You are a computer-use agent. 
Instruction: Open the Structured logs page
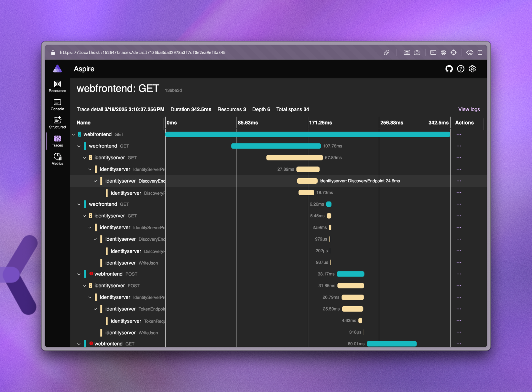click(x=57, y=123)
